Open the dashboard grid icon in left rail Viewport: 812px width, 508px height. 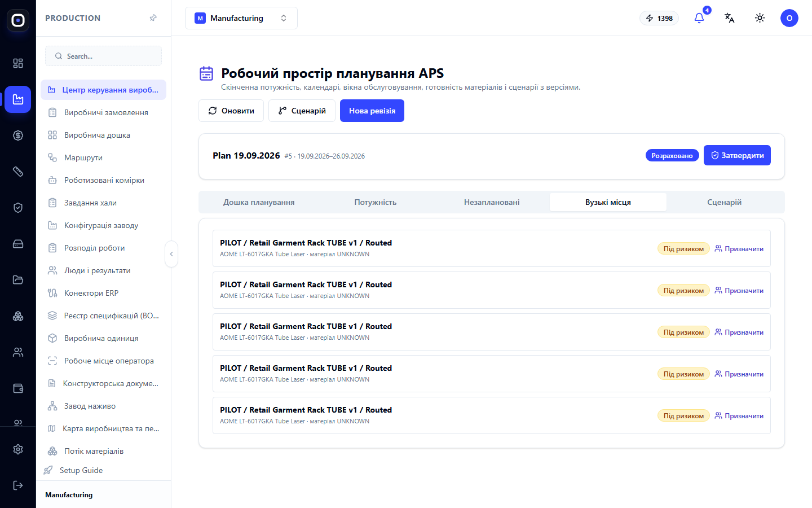18,63
